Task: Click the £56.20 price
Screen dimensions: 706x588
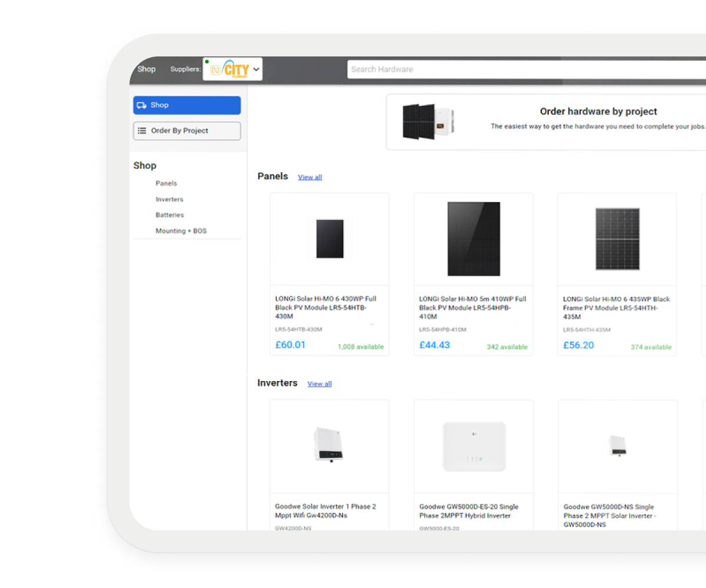Action: (579, 345)
